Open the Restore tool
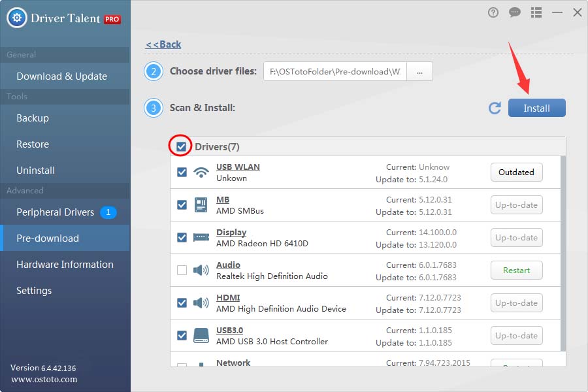 [65, 144]
